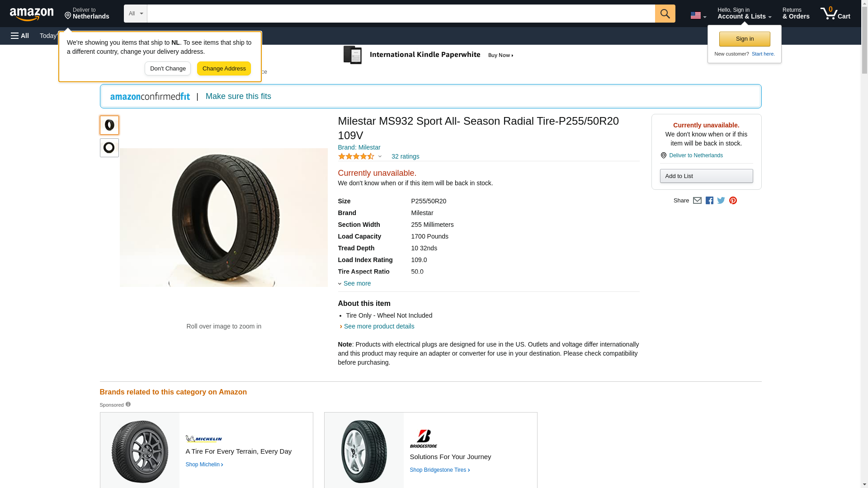The width and height of the screenshot is (868, 488).
Task: Open the All hamburger menu
Action: (x=20, y=36)
